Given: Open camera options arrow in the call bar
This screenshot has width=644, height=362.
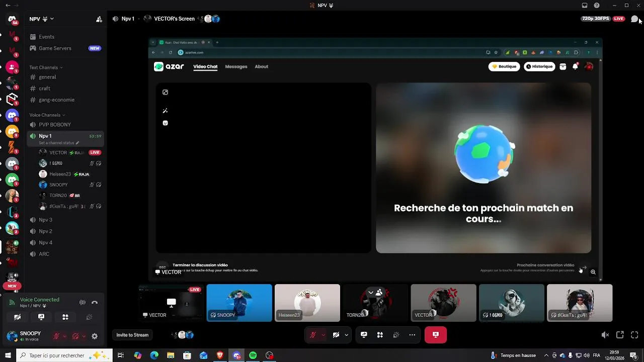Looking at the screenshot, I should coord(346,335).
